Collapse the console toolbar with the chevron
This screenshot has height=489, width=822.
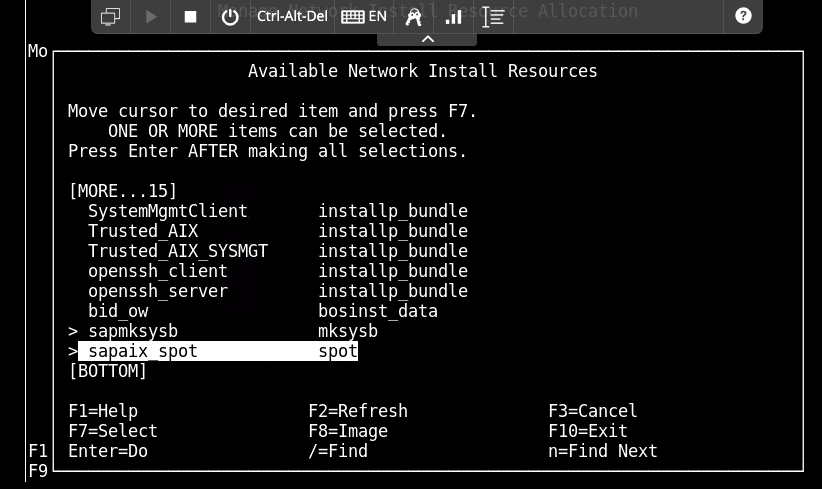[x=427, y=39]
